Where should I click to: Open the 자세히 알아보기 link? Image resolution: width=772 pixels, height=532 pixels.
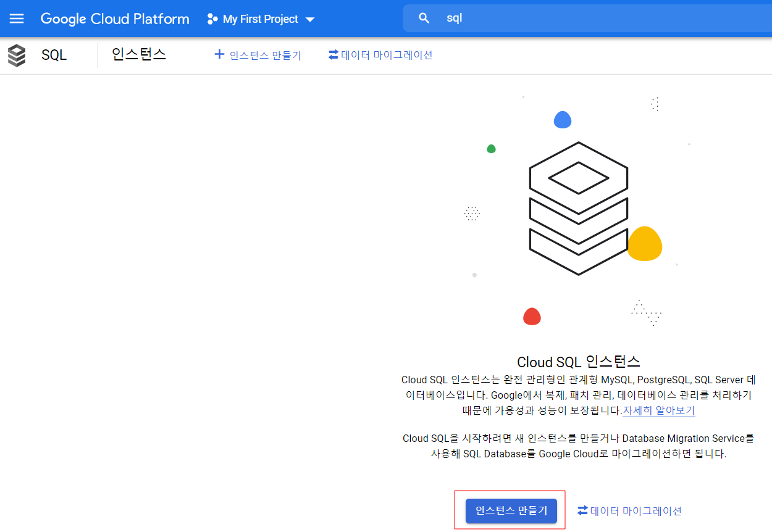(659, 410)
